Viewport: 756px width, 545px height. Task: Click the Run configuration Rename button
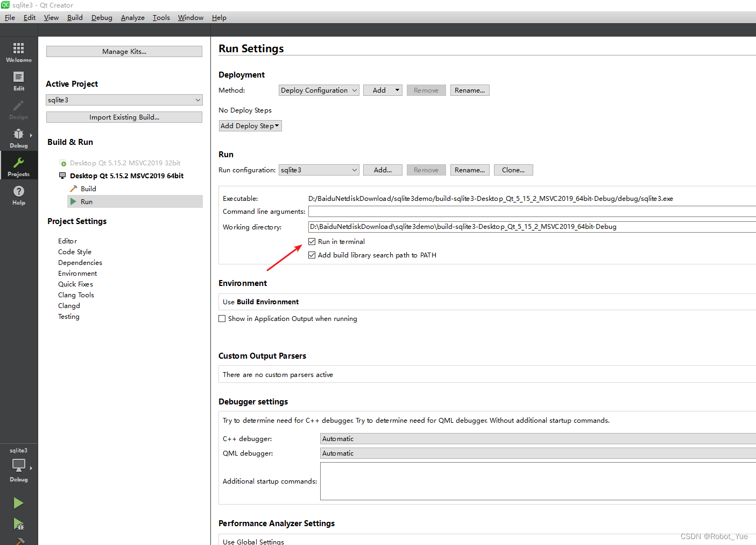point(470,170)
